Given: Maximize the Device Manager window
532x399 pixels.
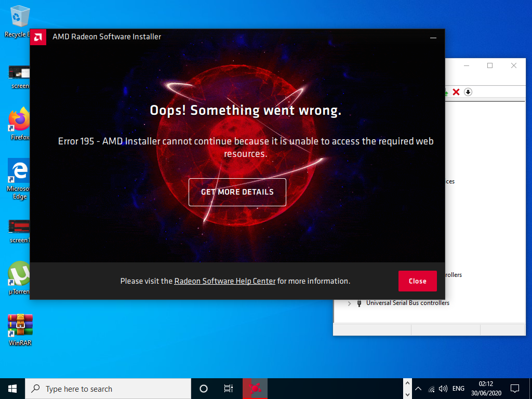Looking at the screenshot, I should tap(489, 66).
